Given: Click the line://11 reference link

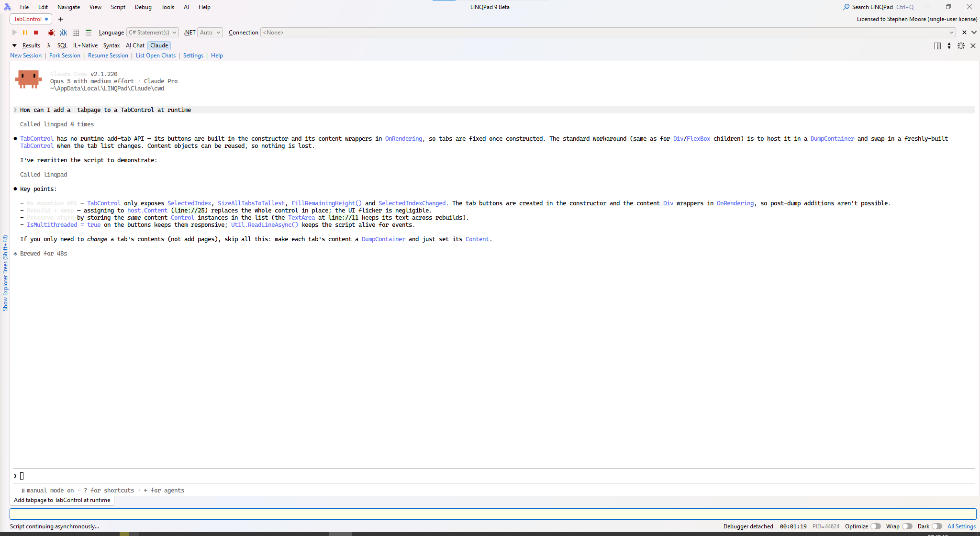Looking at the screenshot, I should (343, 218).
